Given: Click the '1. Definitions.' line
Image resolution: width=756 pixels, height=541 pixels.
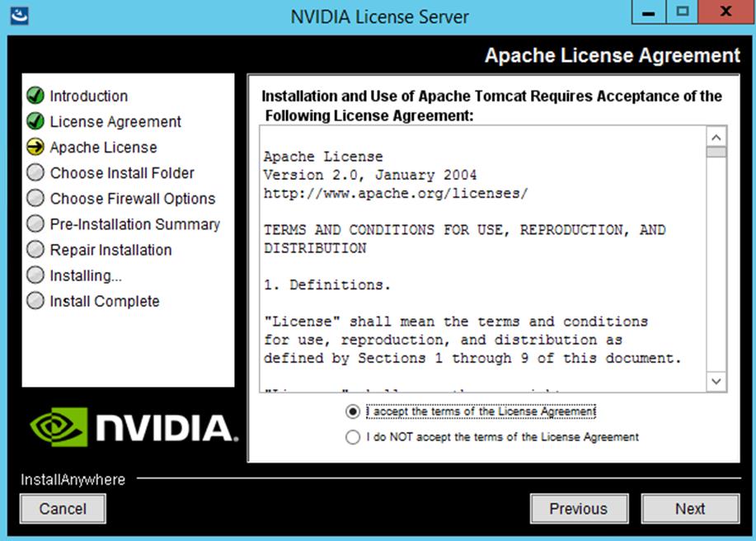Looking at the screenshot, I should point(327,285).
